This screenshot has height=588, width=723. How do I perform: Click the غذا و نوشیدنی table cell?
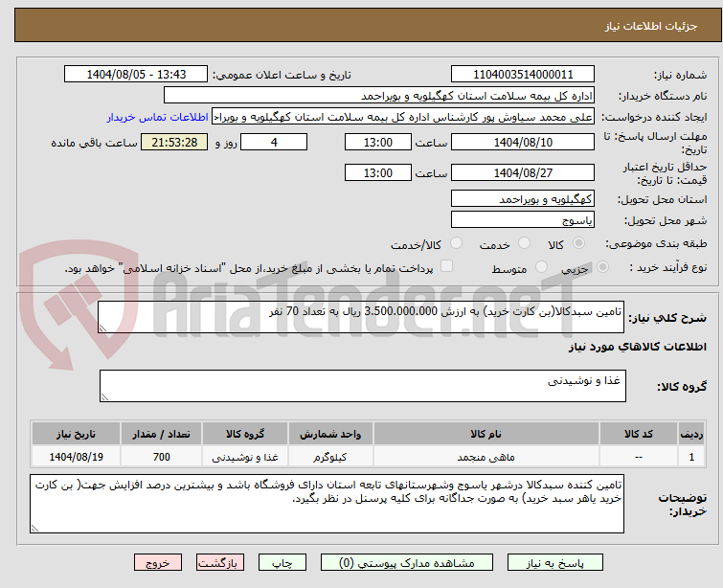coord(245,457)
